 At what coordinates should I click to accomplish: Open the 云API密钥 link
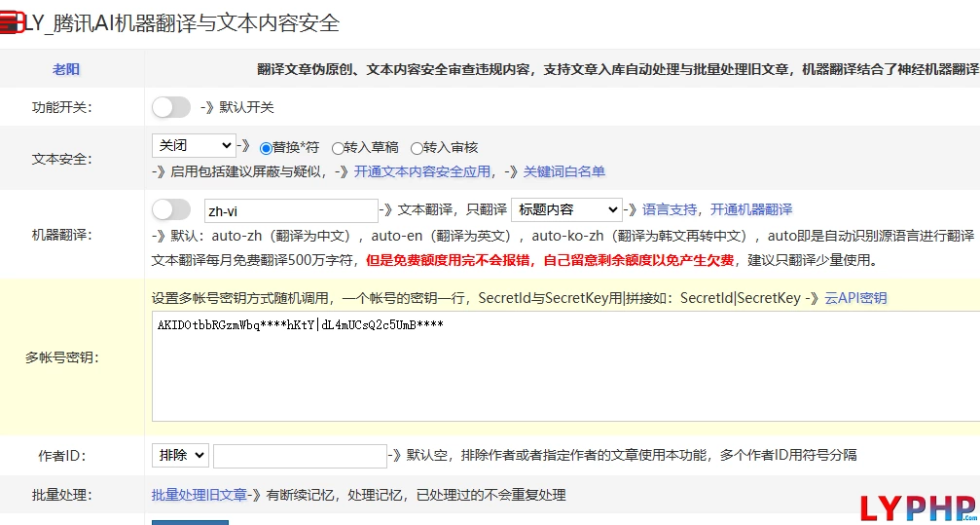(x=855, y=297)
